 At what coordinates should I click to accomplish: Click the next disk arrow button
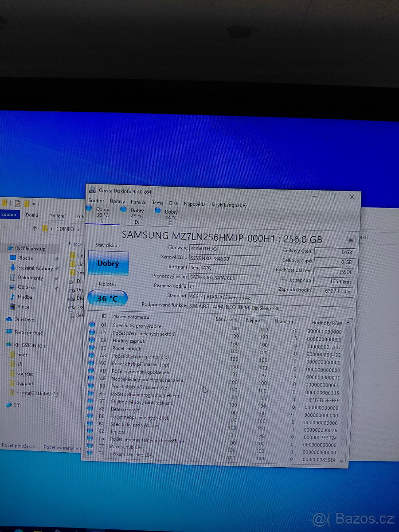pos(351,240)
